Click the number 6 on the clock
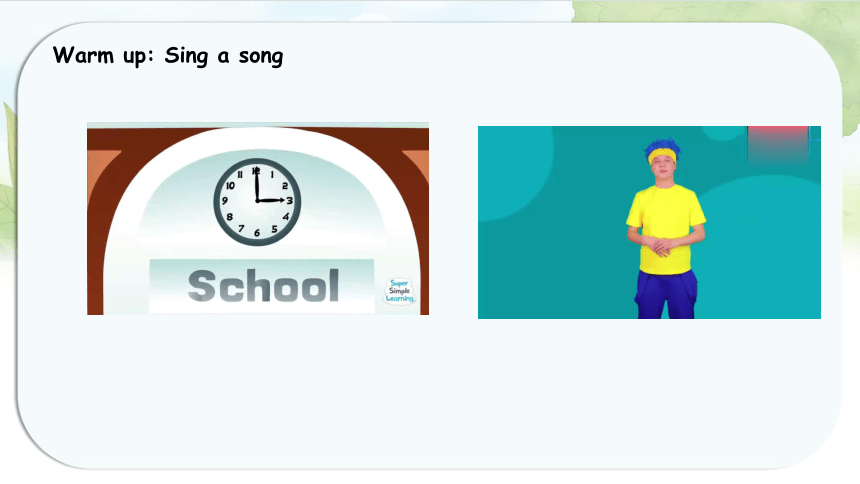Image resolution: width=860 pixels, height=484 pixels. pos(257,233)
